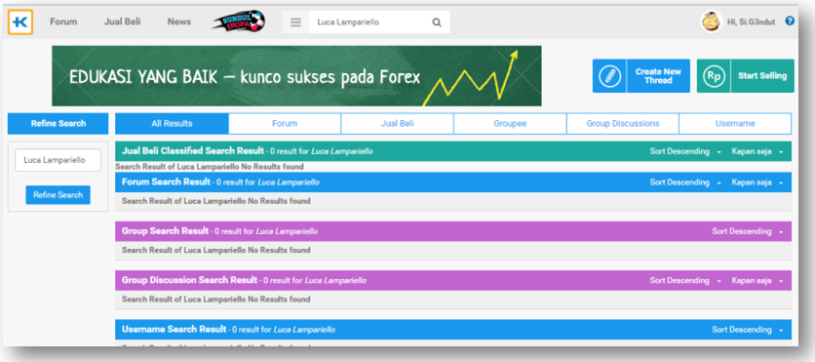This screenshot has height=362, width=815.
Task: Select the Group Discussions tab
Action: (623, 124)
